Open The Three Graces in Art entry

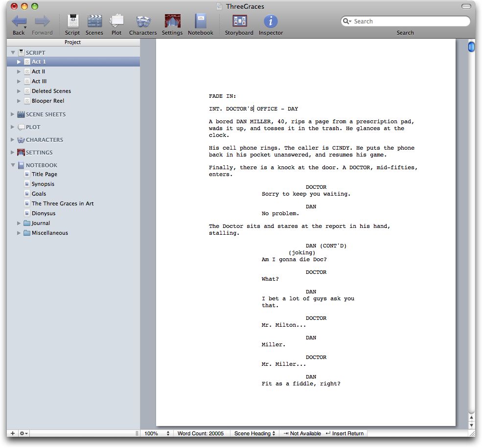[x=63, y=203]
